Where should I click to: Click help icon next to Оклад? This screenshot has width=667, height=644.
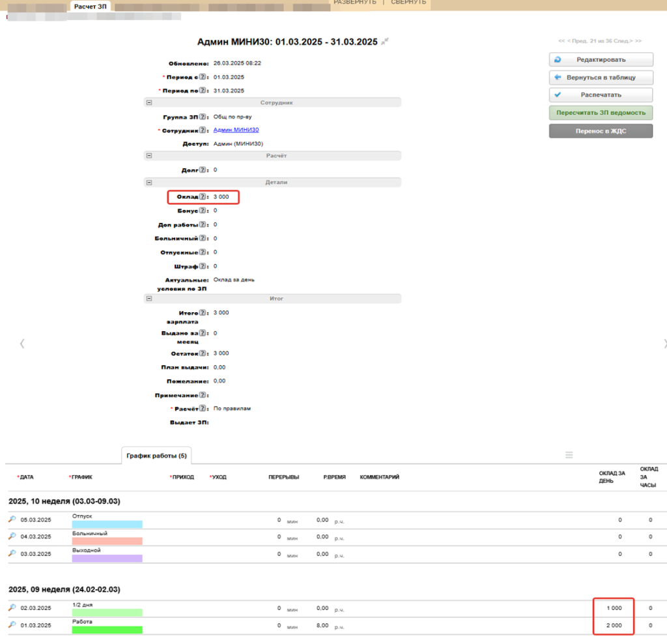[x=203, y=196]
